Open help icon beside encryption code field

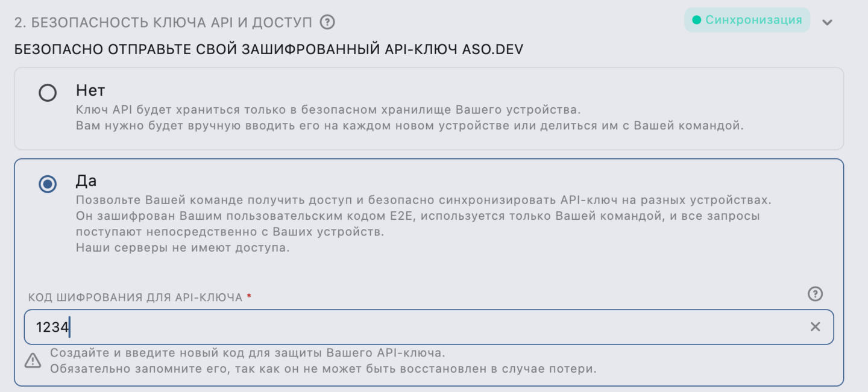pos(815,294)
